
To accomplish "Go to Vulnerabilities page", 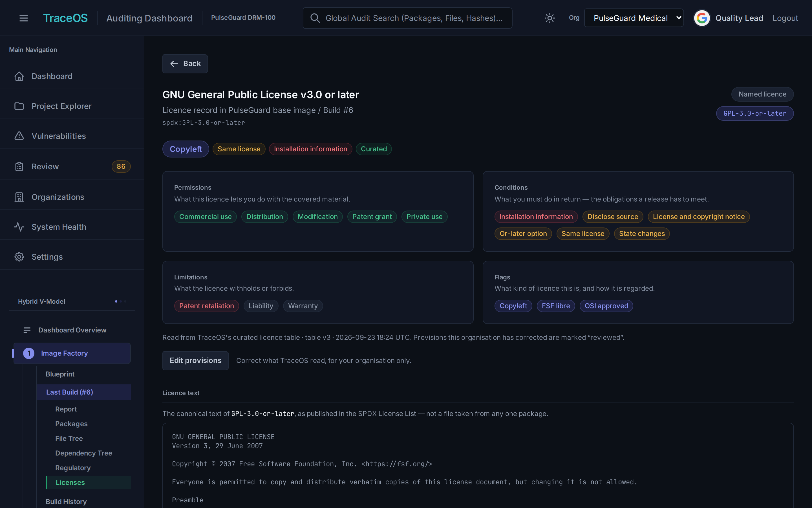I will (72, 136).
